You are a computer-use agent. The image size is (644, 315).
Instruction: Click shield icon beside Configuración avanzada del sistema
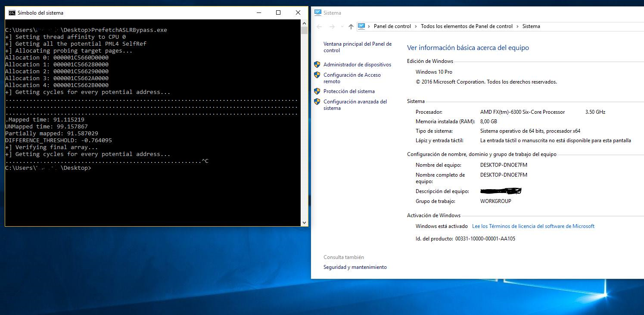317,102
